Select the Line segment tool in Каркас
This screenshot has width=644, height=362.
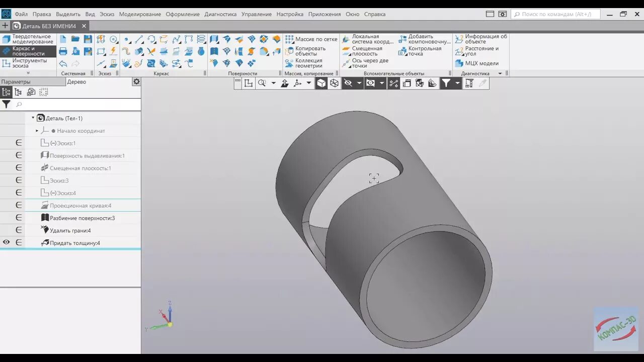pos(139,39)
